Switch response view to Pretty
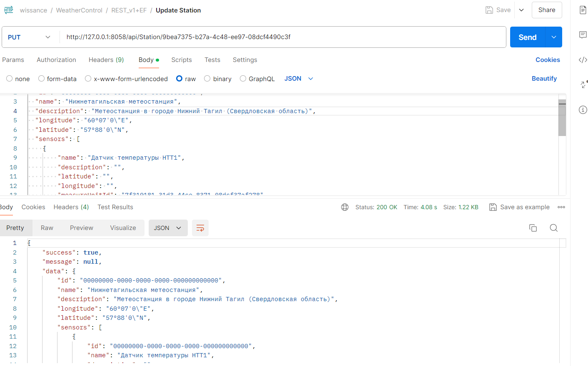The height and width of the screenshot is (366, 588). [15, 228]
